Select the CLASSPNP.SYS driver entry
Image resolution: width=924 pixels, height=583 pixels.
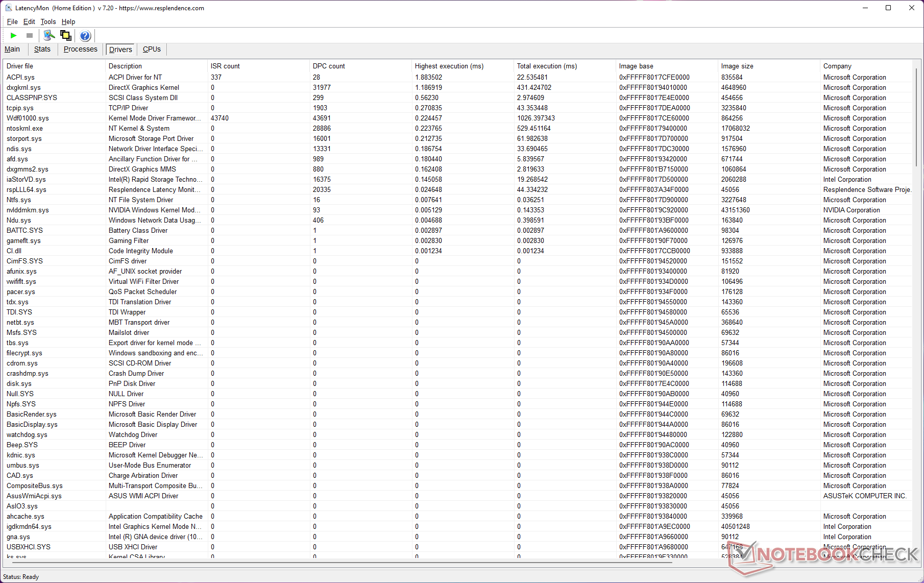click(32, 98)
